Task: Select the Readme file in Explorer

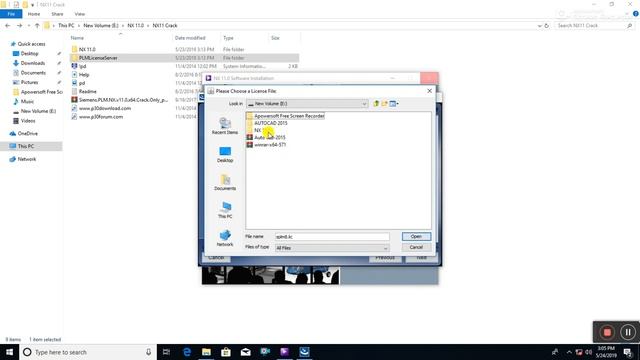Action: 84,91
